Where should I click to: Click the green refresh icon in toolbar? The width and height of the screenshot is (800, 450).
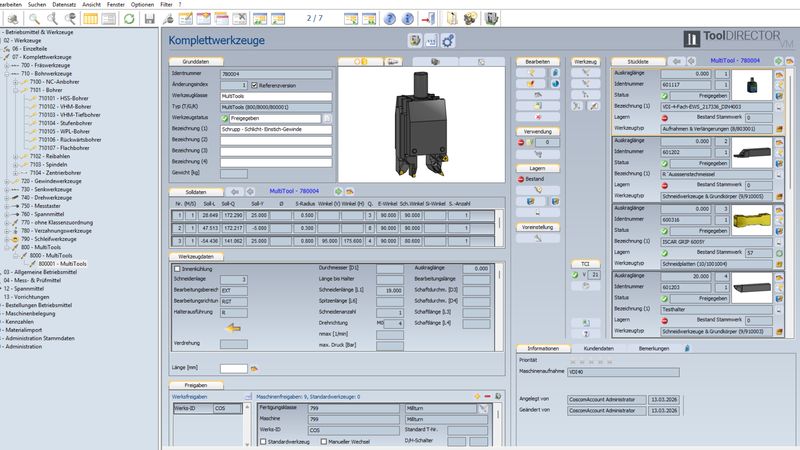129,19
